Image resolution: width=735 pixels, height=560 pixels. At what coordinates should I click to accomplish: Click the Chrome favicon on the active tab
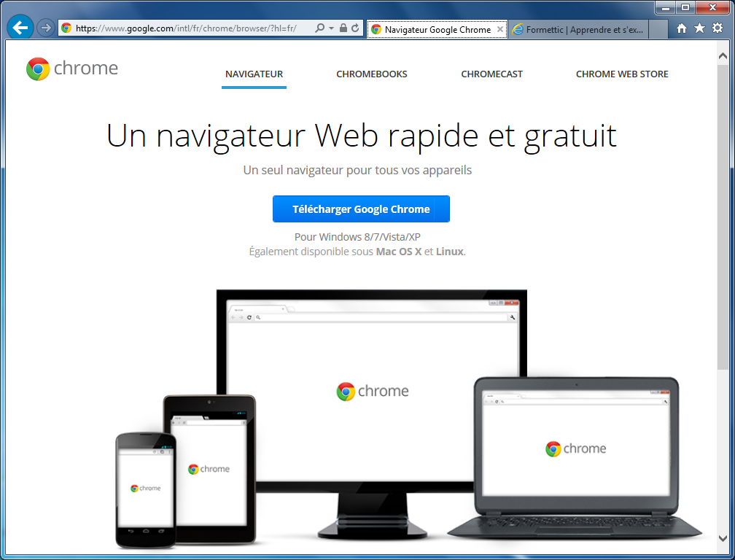click(x=376, y=30)
